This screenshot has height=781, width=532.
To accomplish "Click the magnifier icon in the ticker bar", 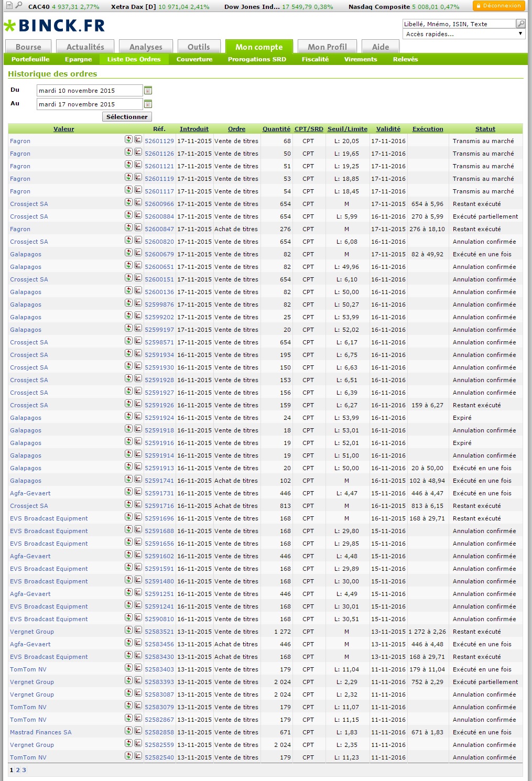I will [19, 6].
